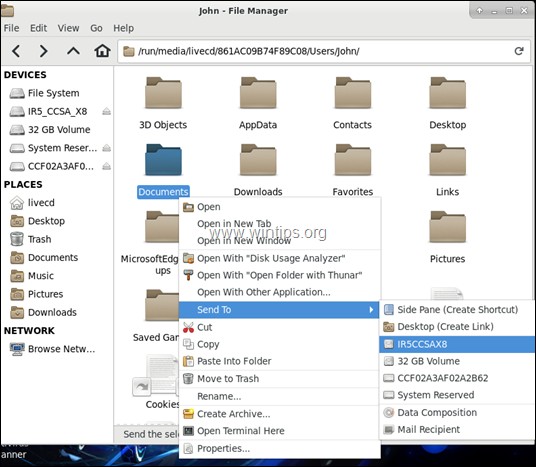This screenshot has width=536, height=467.
Task: Choose Move to Trash
Action: point(280,379)
